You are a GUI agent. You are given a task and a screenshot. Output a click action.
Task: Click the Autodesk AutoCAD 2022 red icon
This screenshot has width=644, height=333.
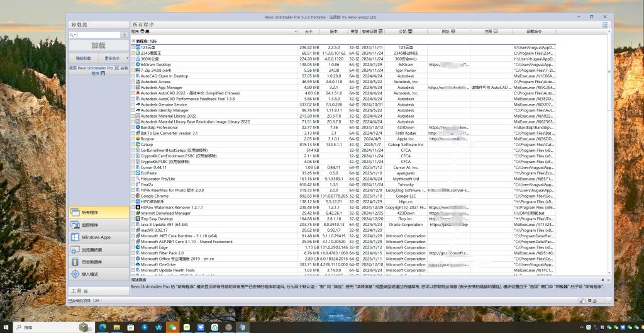(138, 93)
